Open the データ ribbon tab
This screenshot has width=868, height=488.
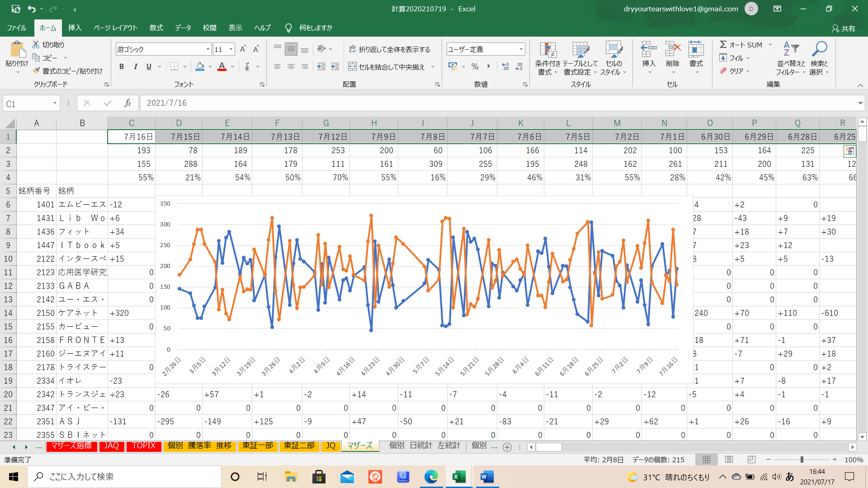[x=183, y=28]
